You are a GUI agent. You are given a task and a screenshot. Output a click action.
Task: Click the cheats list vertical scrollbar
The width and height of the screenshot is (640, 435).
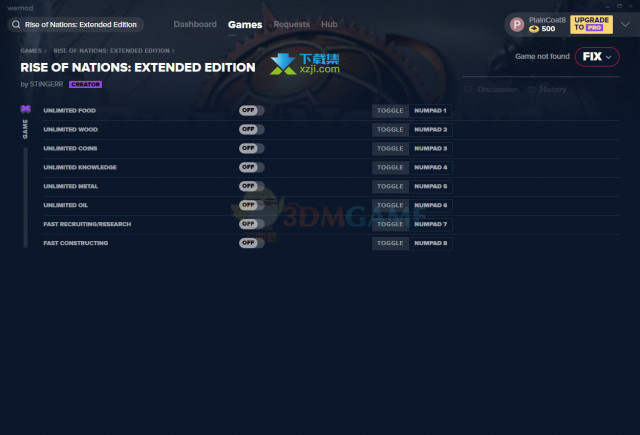(x=26, y=197)
